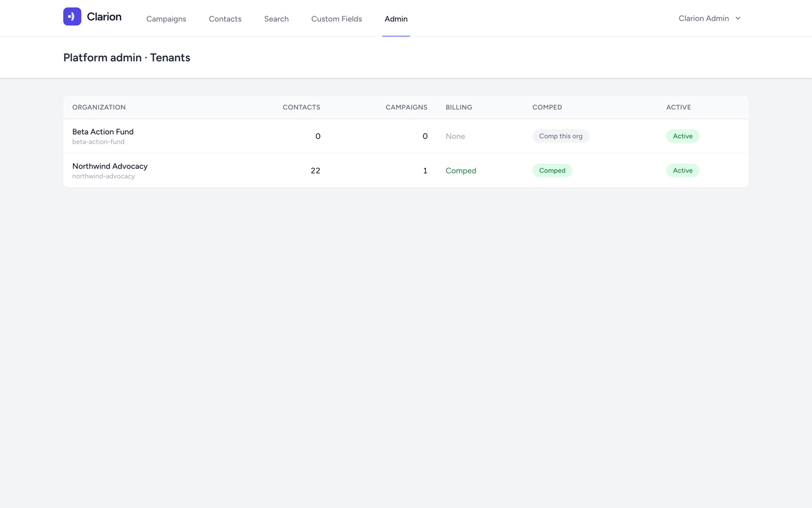Click the contacts count 0 for Beta Action Fund
Screen dimensions: 812x508
click(x=318, y=136)
